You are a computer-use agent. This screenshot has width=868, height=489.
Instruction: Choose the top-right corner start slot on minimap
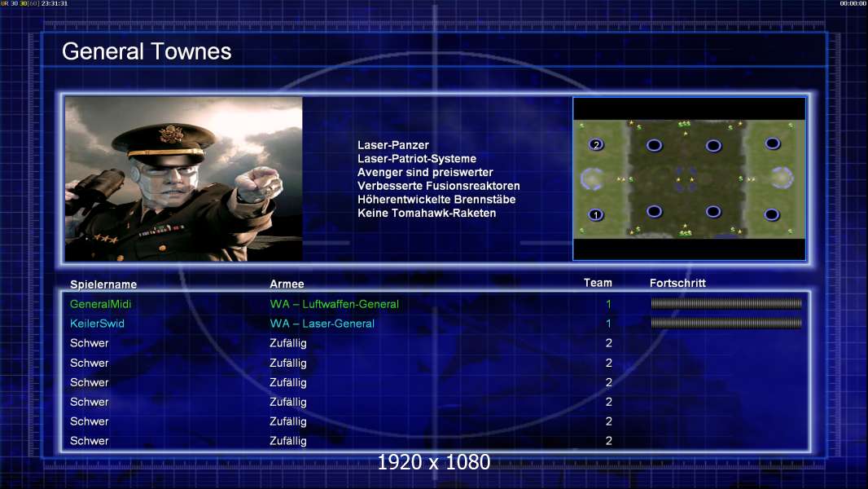pos(772,144)
